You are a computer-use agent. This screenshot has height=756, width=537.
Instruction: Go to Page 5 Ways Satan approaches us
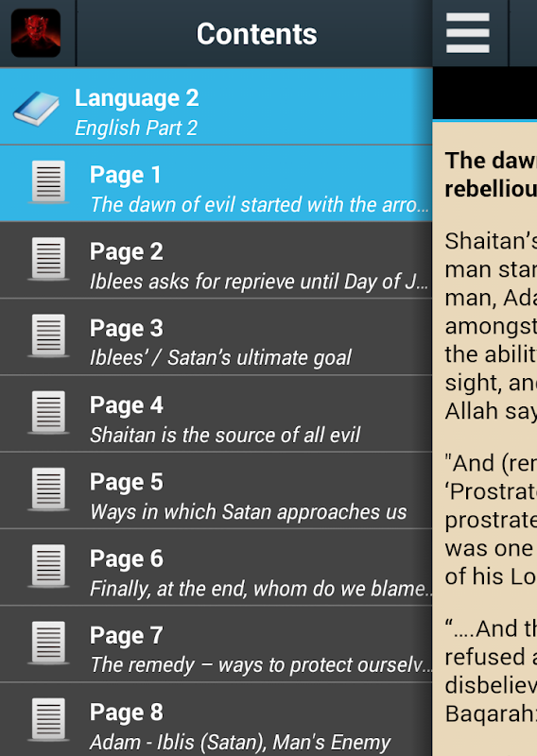tap(217, 490)
